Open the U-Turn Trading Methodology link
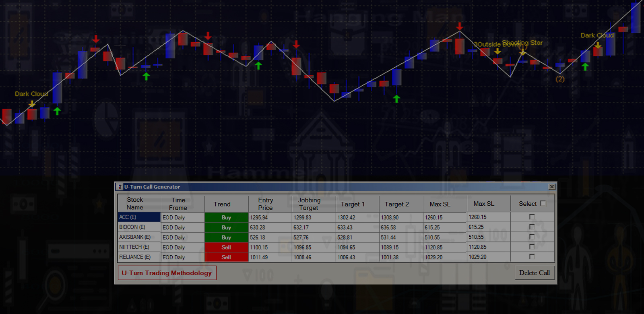The image size is (644, 314). pyautogui.click(x=167, y=273)
